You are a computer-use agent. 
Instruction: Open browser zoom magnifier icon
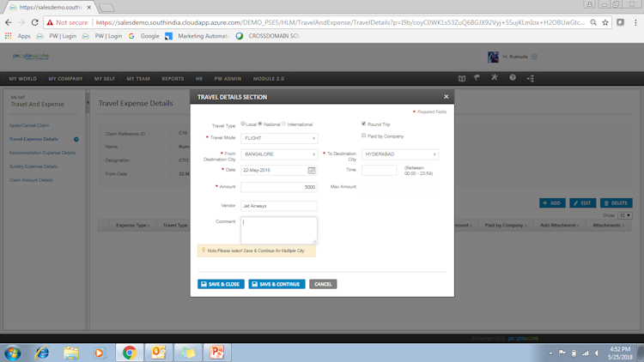pos(593,22)
